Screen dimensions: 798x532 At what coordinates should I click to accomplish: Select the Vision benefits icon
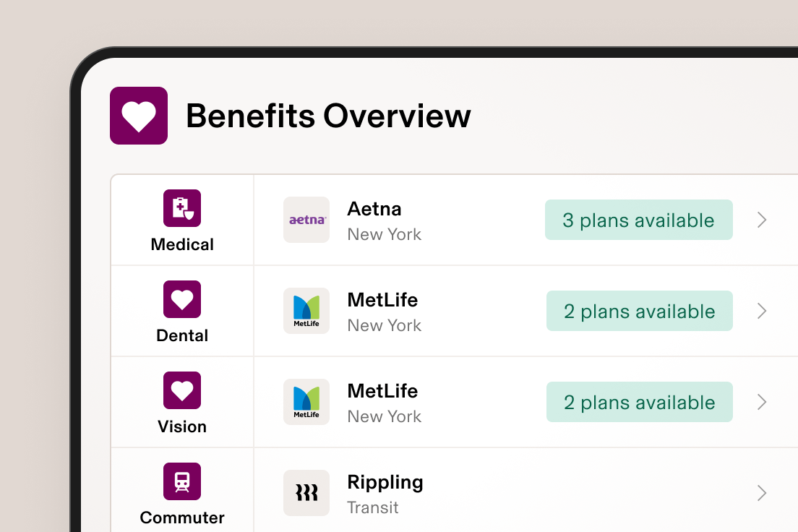181,390
